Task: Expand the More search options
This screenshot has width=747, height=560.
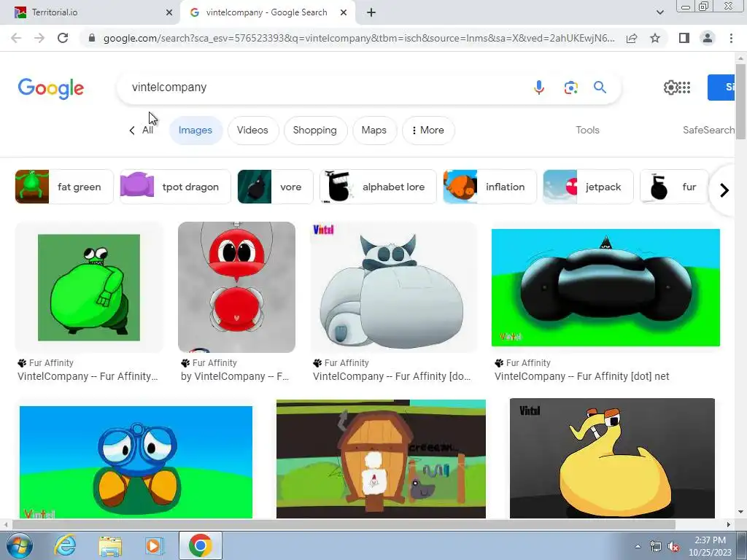Action: [x=427, y=131]
